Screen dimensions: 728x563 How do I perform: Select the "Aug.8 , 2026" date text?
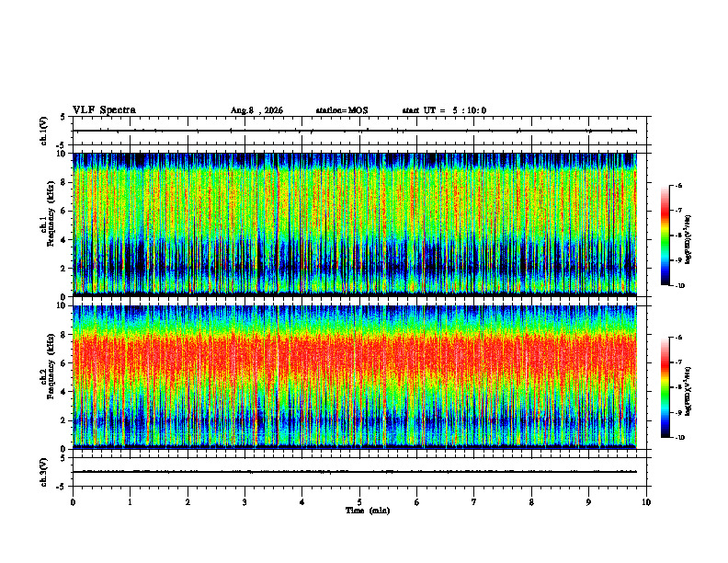[256, 110]
